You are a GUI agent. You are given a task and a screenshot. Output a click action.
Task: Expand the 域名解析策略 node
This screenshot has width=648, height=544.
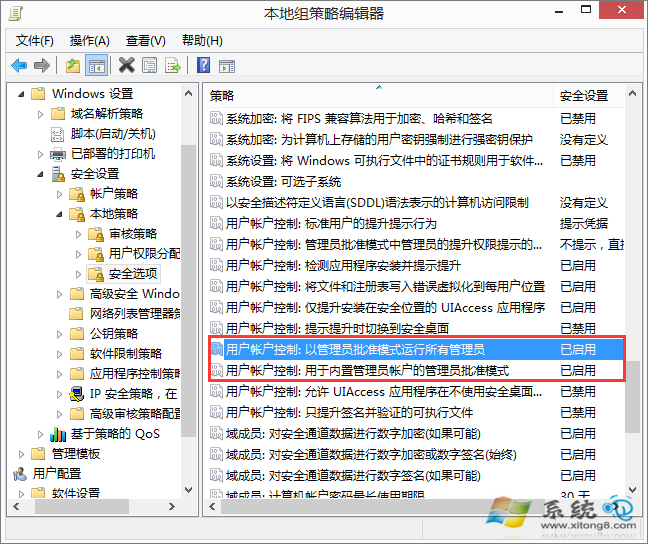[40, 114]
